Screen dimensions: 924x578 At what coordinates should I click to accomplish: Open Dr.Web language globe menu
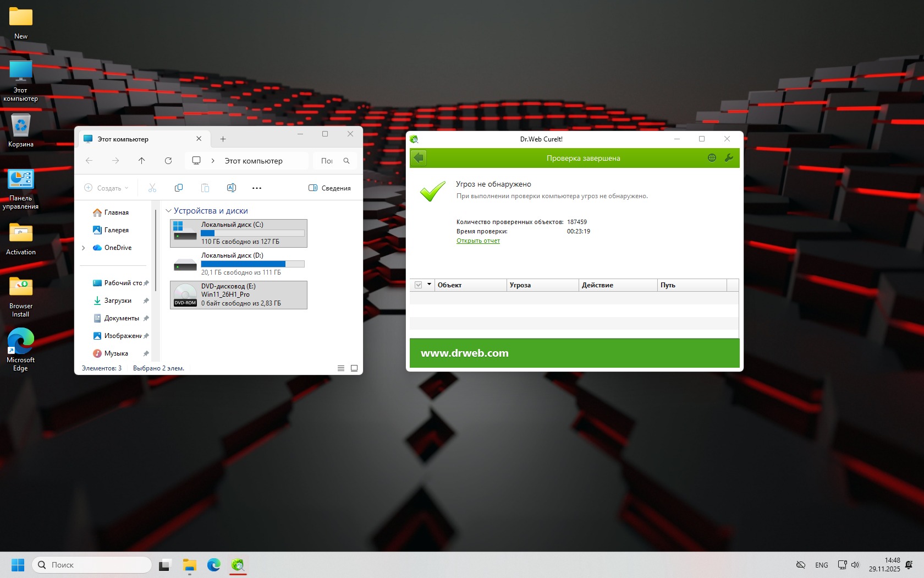click(x=712, y=158)
